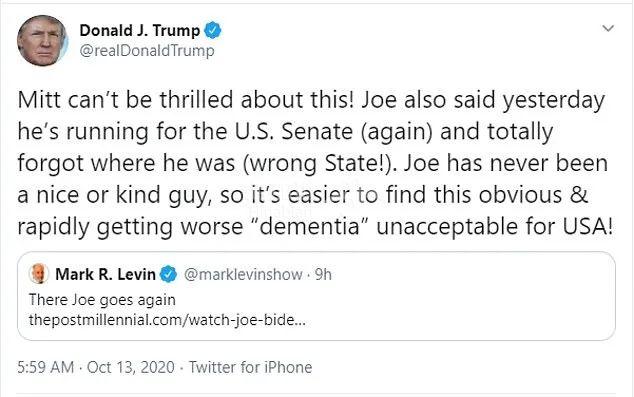This screenshot has height=397, width=634.
Task: Open the 9h timestamp of quoted tweet
Action: 323,275
